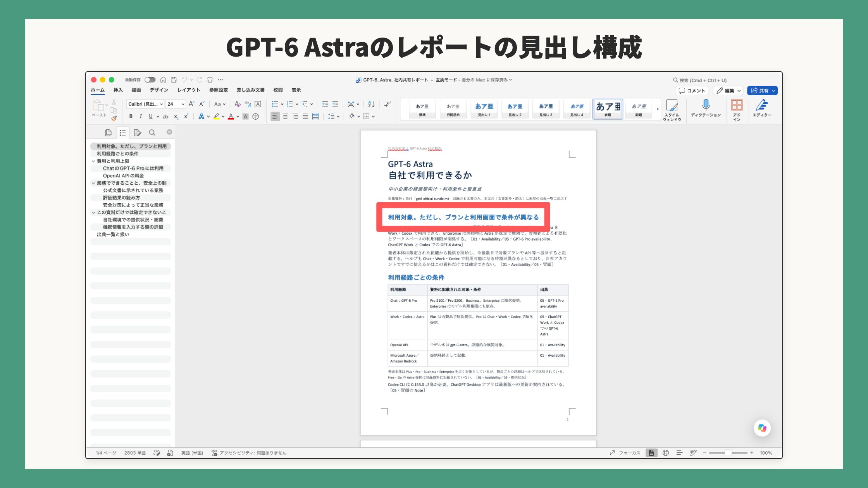Show the review pane tab icon
Screen dimensions: 868x488
[x=137, y=133]
